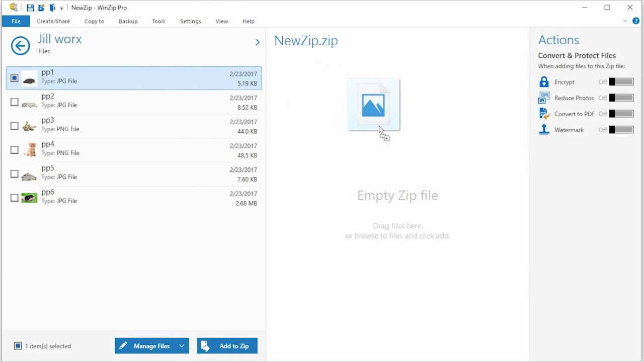644x362 pixels.
Task: Select the pp3 file name
Action: (48, 120)
